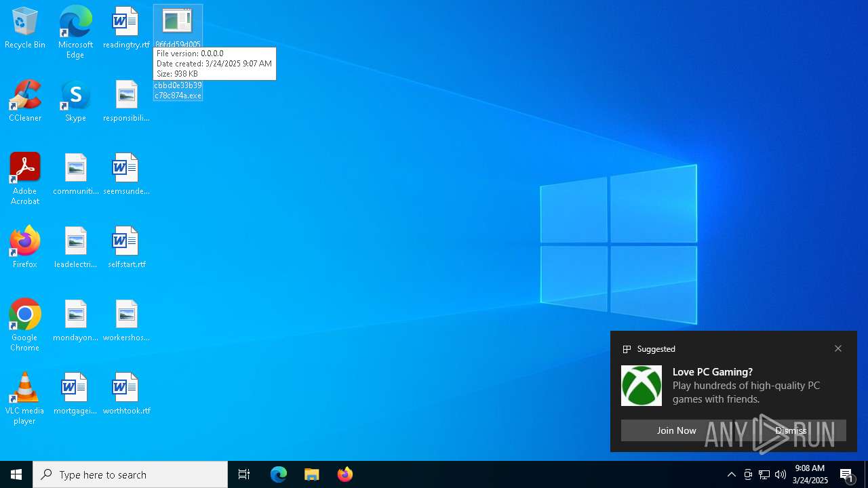Open the Action Center notifications icon
868x488 pixels.
[847, 474]
